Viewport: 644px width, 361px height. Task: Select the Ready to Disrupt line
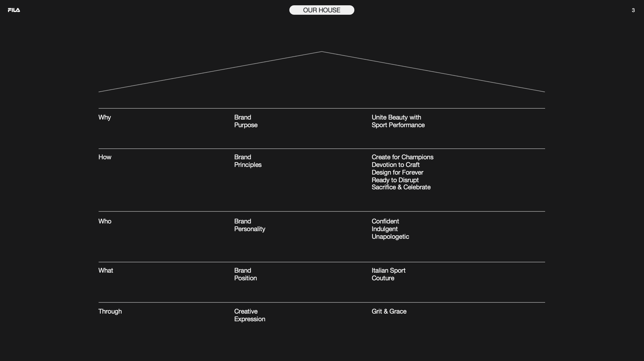(395, 180)
